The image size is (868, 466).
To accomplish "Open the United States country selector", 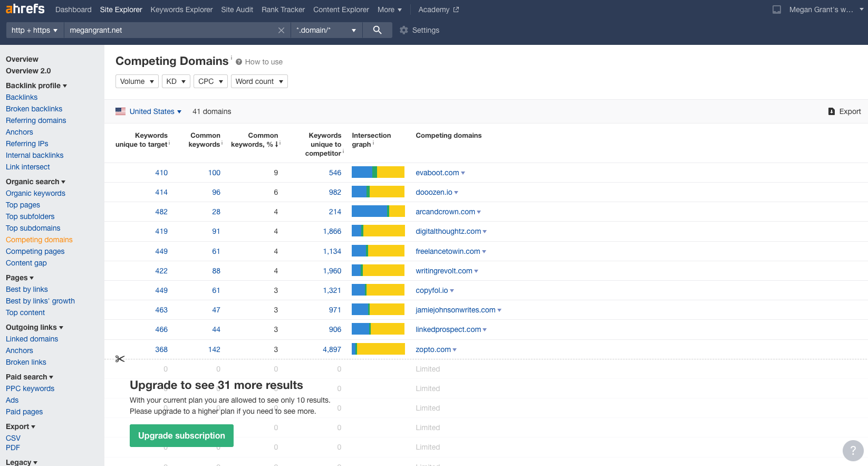I will point(156,111).
